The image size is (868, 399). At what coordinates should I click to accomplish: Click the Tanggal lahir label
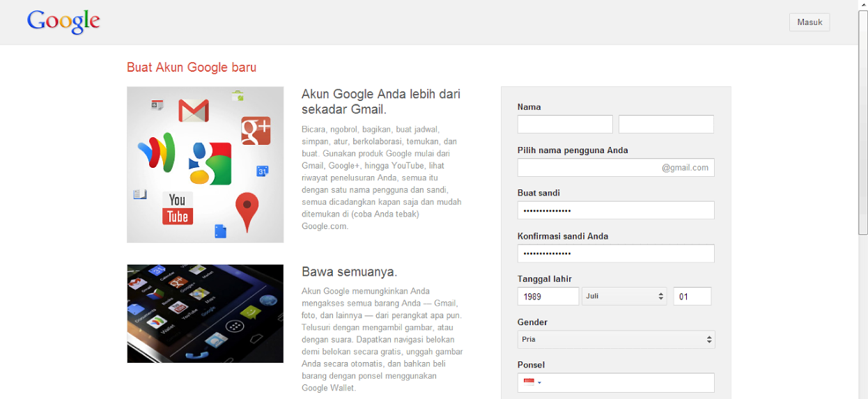pyautogui.click(x=544, y=279)
